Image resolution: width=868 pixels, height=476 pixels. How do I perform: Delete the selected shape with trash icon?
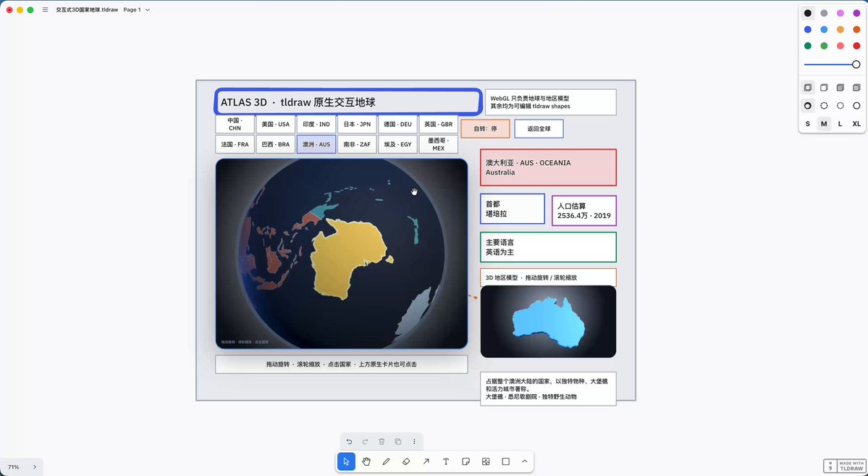click(x=382, y=442)
